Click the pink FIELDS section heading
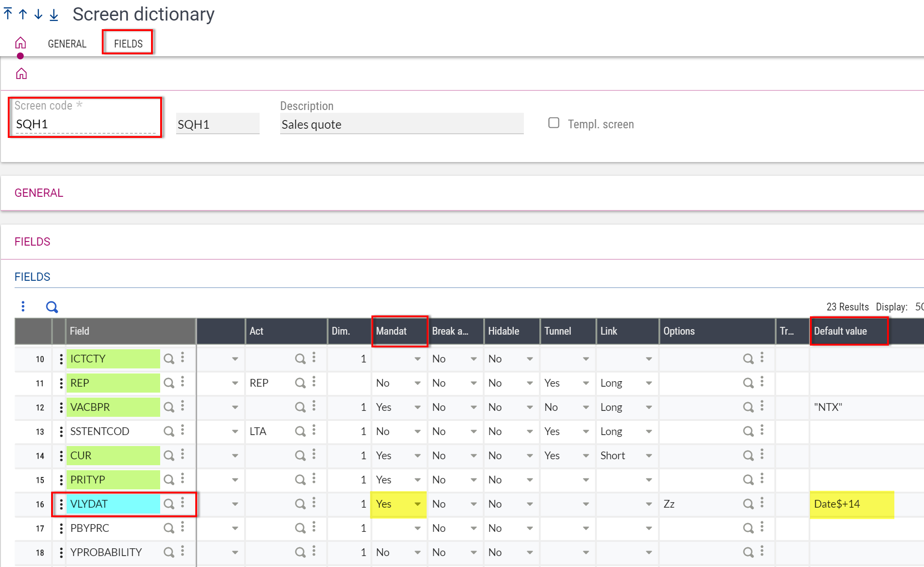This screenshot has height=567, width=924. 32,241
